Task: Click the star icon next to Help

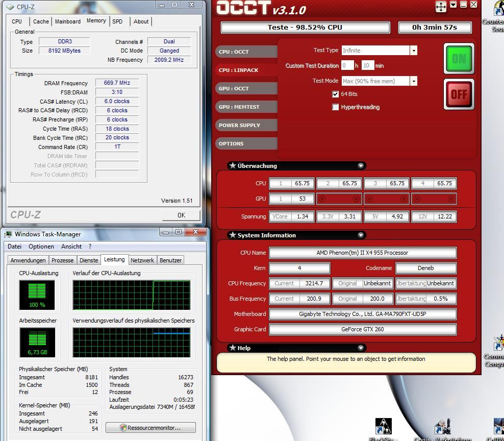Action: pyautogui.click(x=233, y=348)
